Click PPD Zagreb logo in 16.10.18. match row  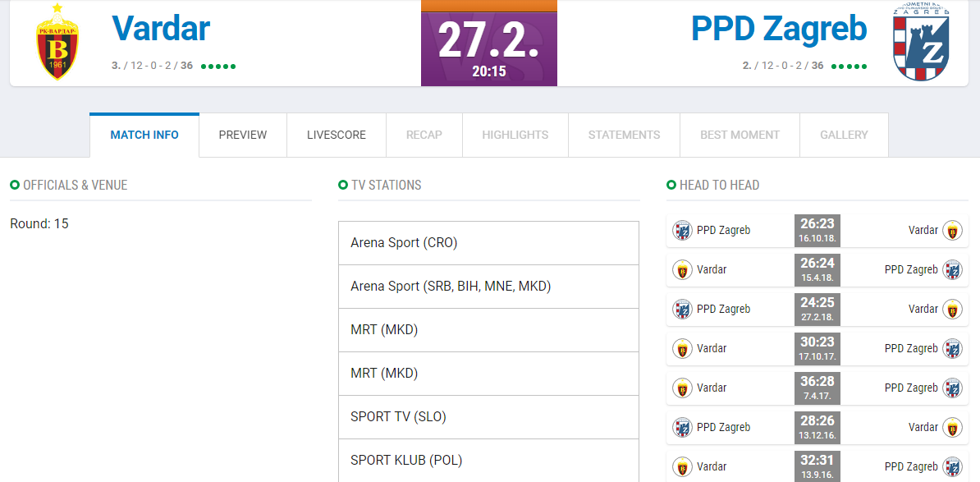coord(683,231)
